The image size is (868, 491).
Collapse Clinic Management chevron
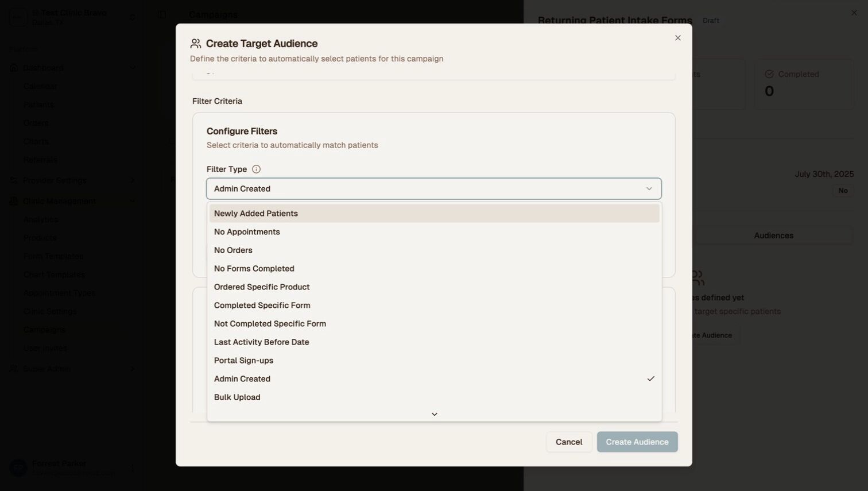pyautogui.click(x=133, y=201)
